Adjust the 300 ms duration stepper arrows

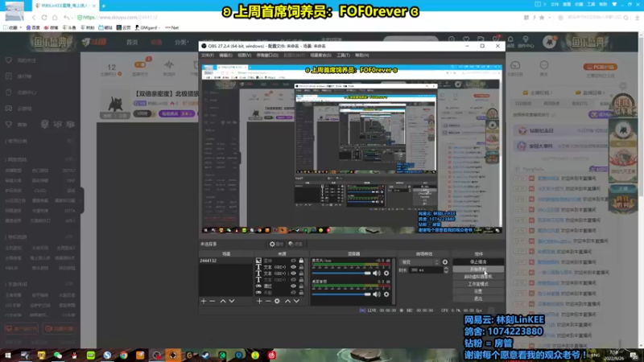446,270
